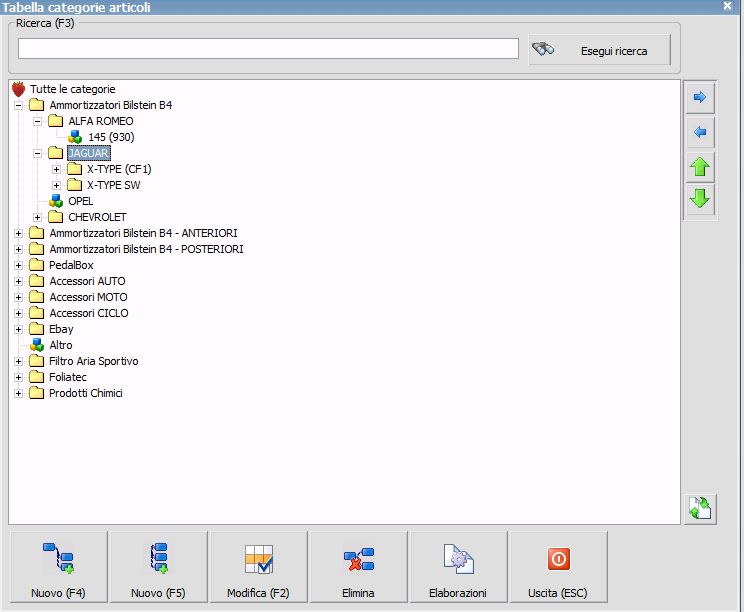This screenshot has height=612, width=744.
Task: Move category up with green arrow
Action: click(700, 167)
